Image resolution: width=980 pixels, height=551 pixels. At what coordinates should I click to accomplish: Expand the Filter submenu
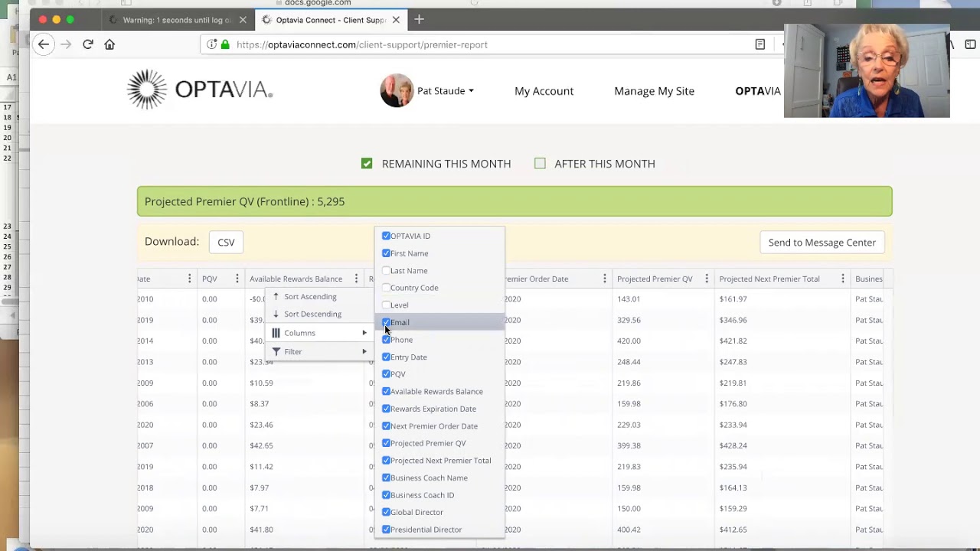tap(319, 351)
